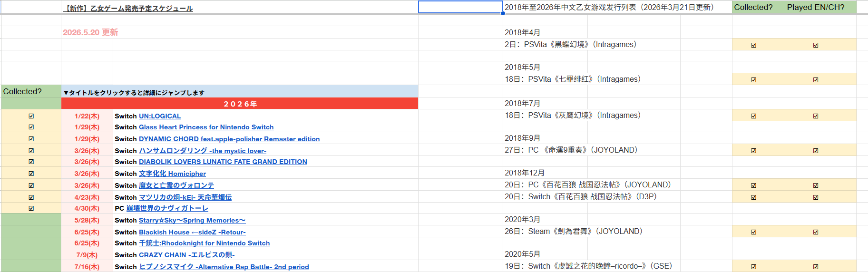Select the green Collected? header cell on left
Image resolution: width=868 pixels, height=272 pixels.
(x=31, y=92)
